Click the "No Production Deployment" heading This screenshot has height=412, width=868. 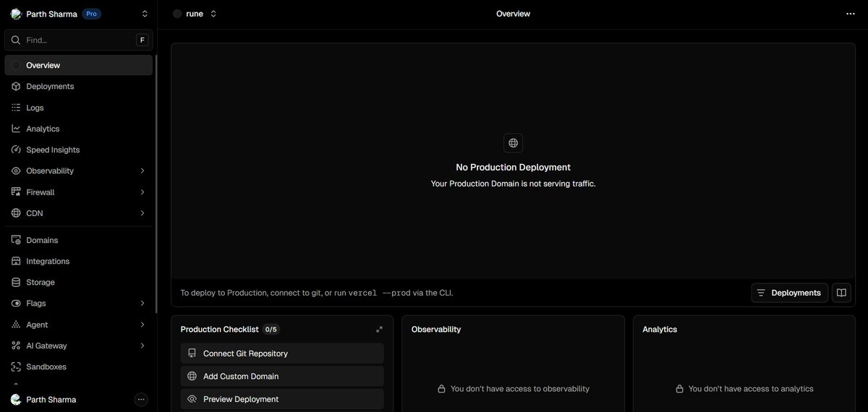click(x=513, y=167)
